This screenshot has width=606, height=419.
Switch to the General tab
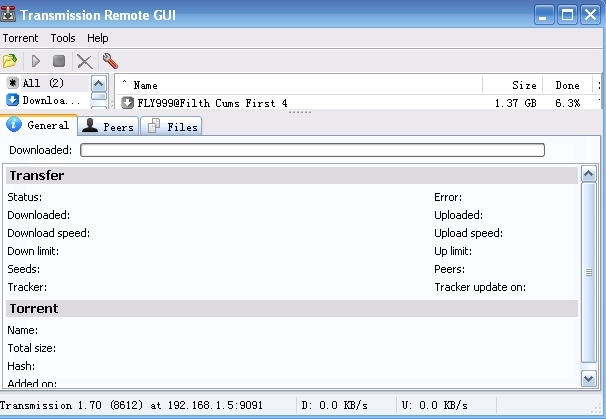point(39,125)
